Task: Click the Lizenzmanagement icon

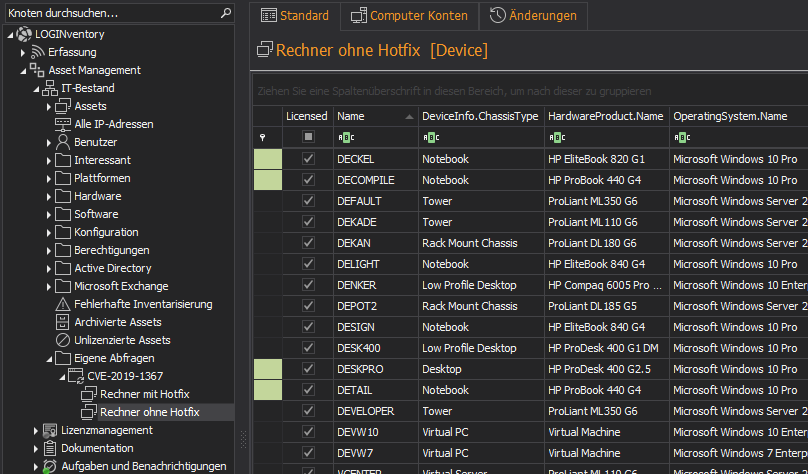Action: pyautogui.click(x=49, y=431)
